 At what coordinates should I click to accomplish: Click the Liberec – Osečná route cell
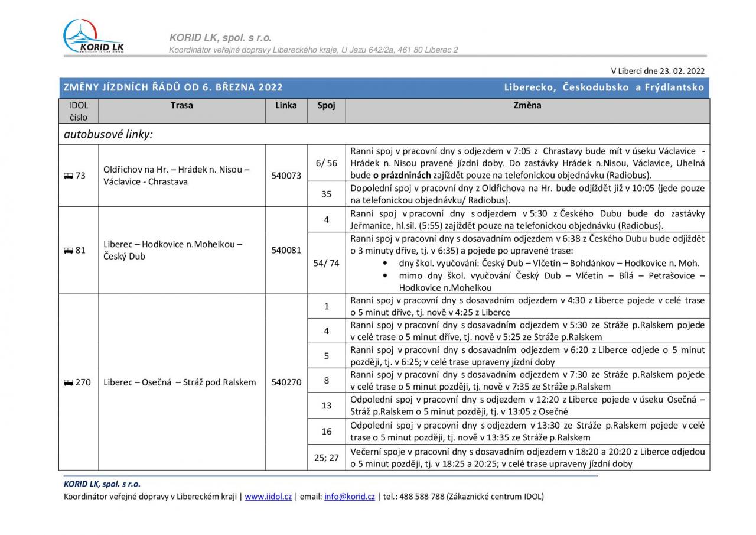(x=180, y=382)
